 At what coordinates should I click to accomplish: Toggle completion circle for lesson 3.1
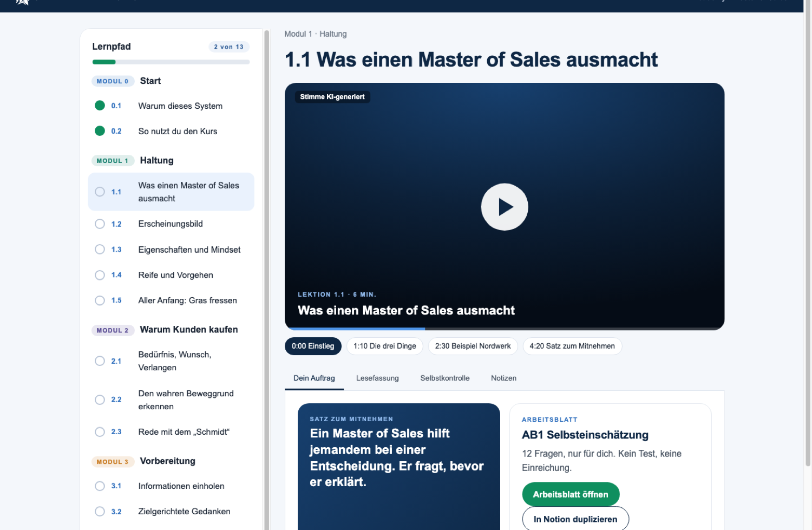[100, 486]
